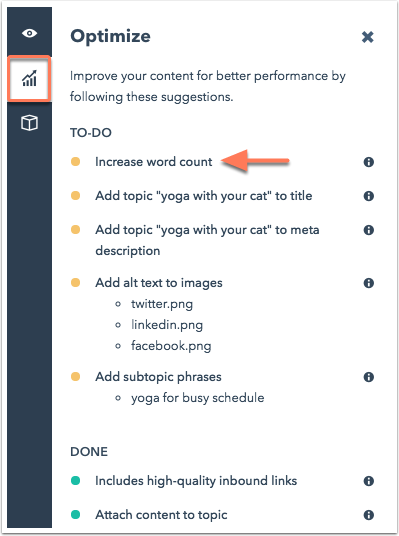Open the preview eye icon in sidebar
The width and height of the screenshot is (399, 536).
click(29, 33)
